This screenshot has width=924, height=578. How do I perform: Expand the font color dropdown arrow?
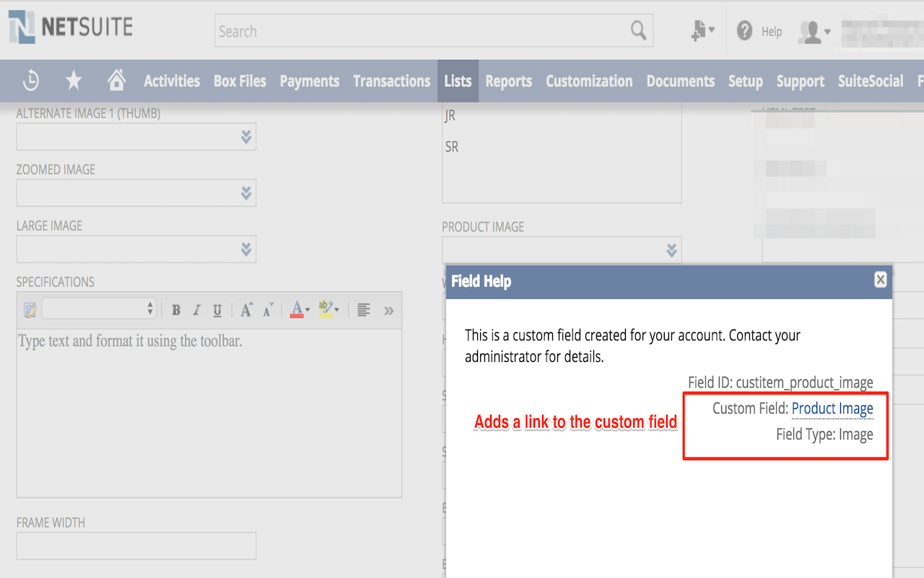pos(308,310)
